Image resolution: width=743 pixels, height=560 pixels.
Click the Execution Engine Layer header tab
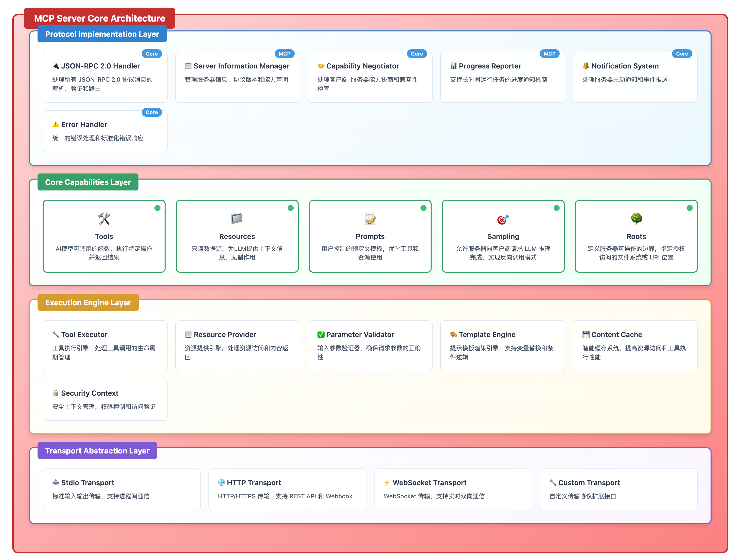[88, 303]
